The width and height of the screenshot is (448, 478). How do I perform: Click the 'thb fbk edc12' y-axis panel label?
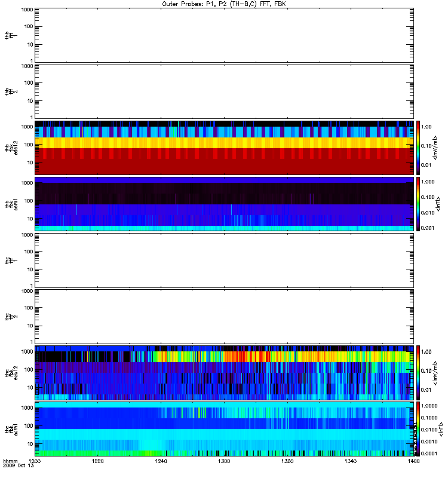(11, 148)
